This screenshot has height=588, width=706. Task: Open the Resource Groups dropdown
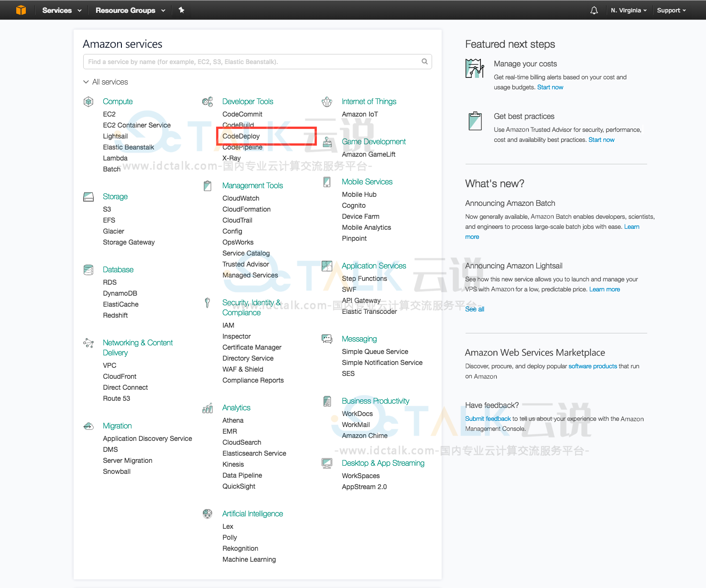tap(130, 10)
